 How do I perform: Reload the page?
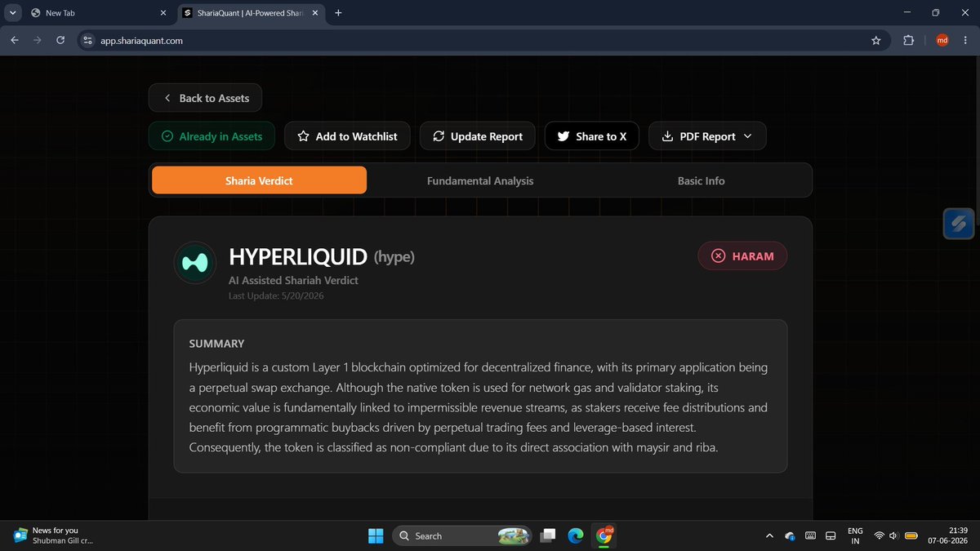(x=60, y=40)
